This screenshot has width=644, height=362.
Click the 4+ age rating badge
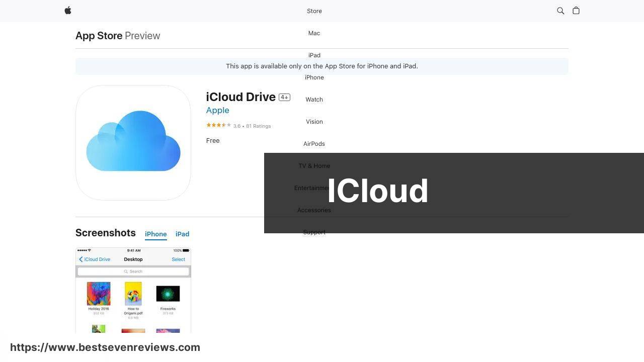284,98
